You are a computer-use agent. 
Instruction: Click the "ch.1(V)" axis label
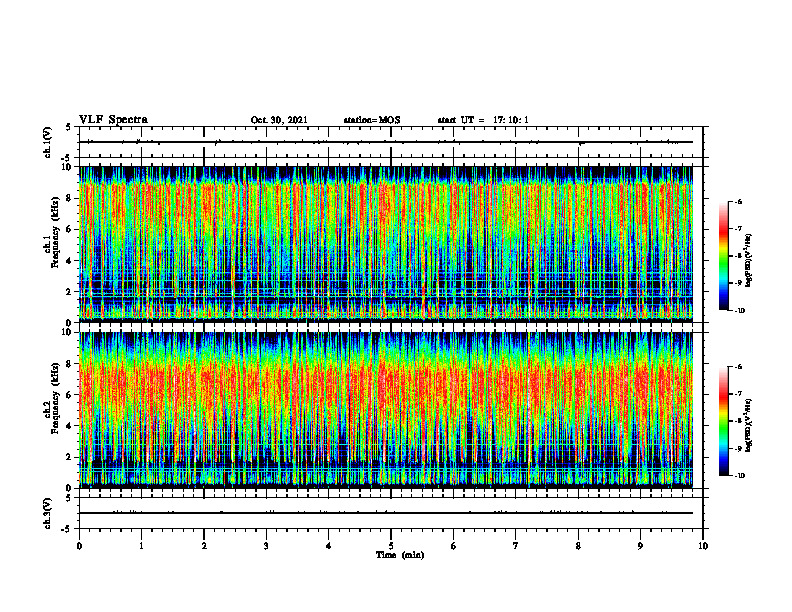tap(48, 142)
